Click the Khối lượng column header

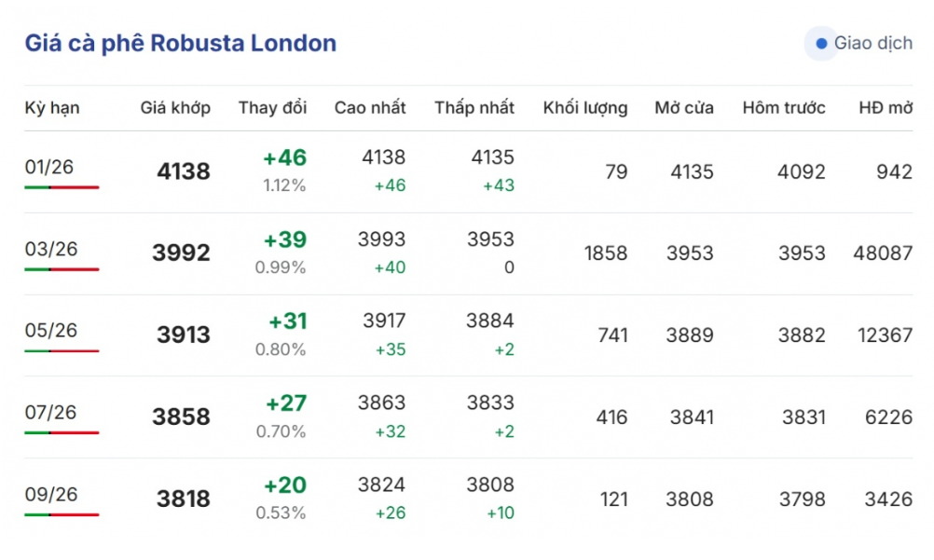pos(584,108)
